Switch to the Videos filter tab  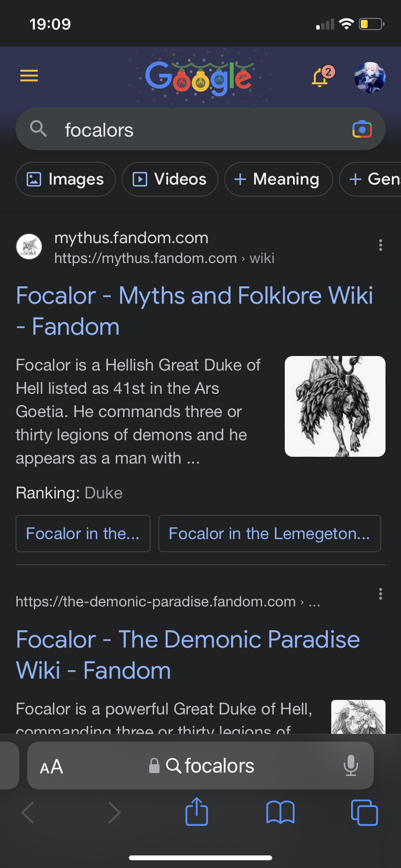pos(170,179)
